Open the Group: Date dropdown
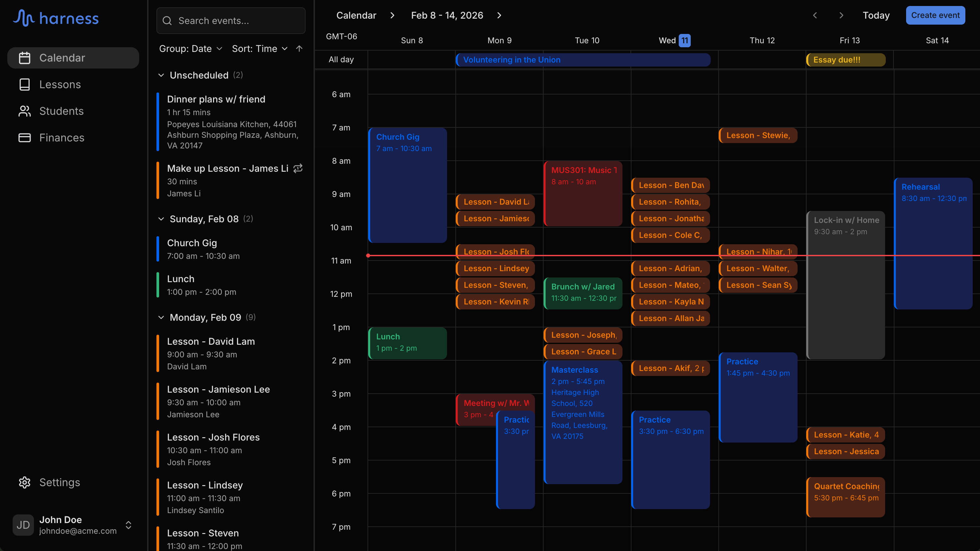Image resolution: width=980 pixels, height=551 pixels. (190, 49)
